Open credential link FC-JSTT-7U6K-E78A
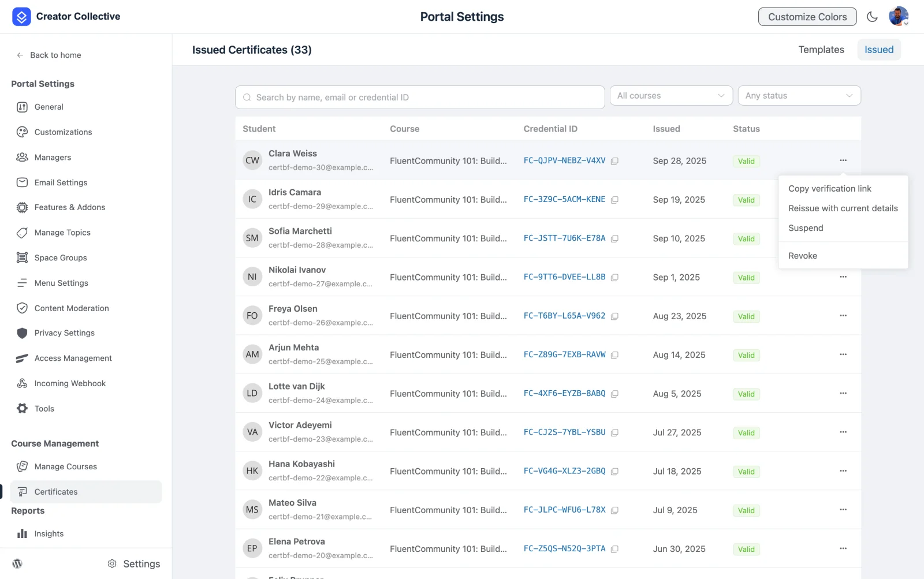The width and height of the screenshot is (924, 579). click(x=564, y=238)
